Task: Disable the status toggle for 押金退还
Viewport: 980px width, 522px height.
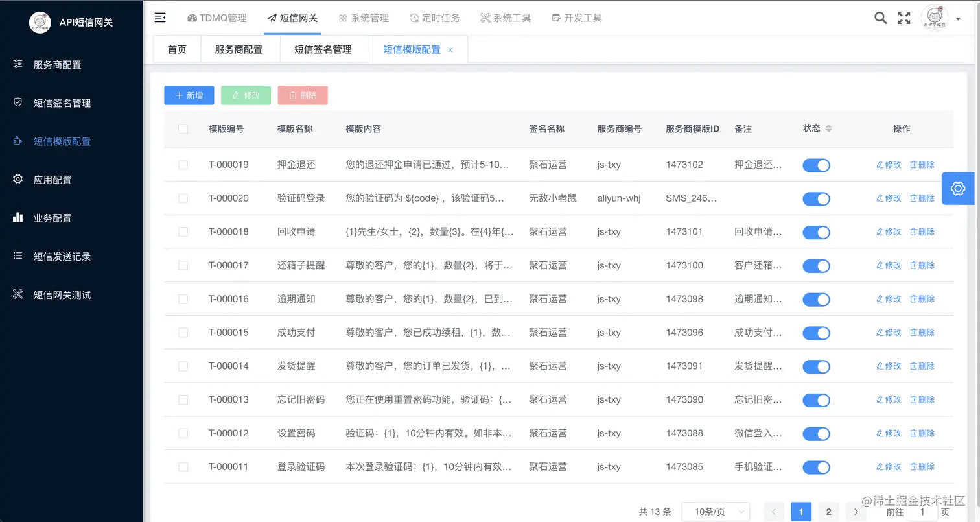Action: (x=815, y=165)
